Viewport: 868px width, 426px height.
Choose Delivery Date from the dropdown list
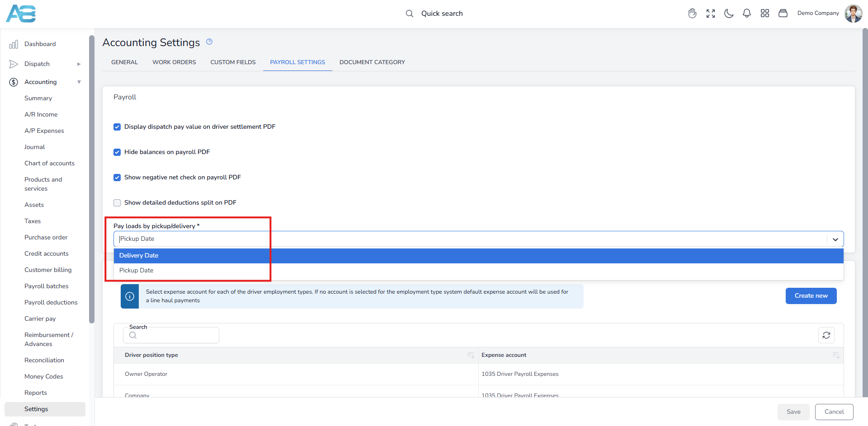click(139, 256)
